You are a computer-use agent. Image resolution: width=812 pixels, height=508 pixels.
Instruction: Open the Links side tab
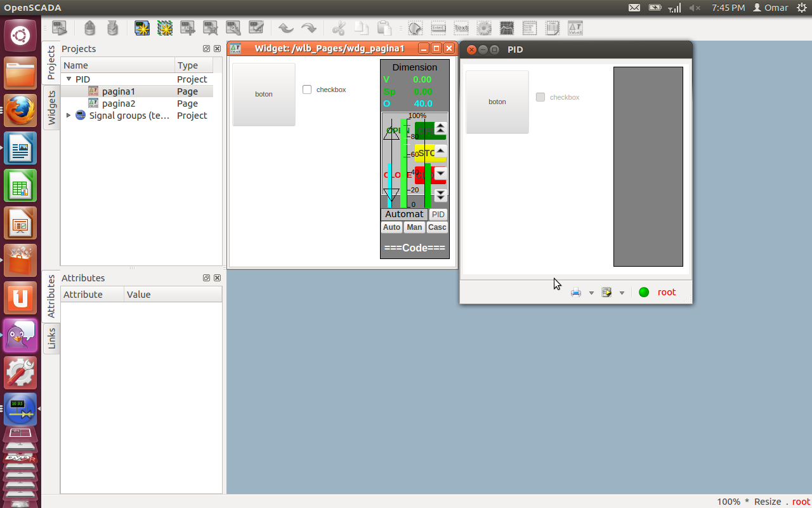point(51,338)
